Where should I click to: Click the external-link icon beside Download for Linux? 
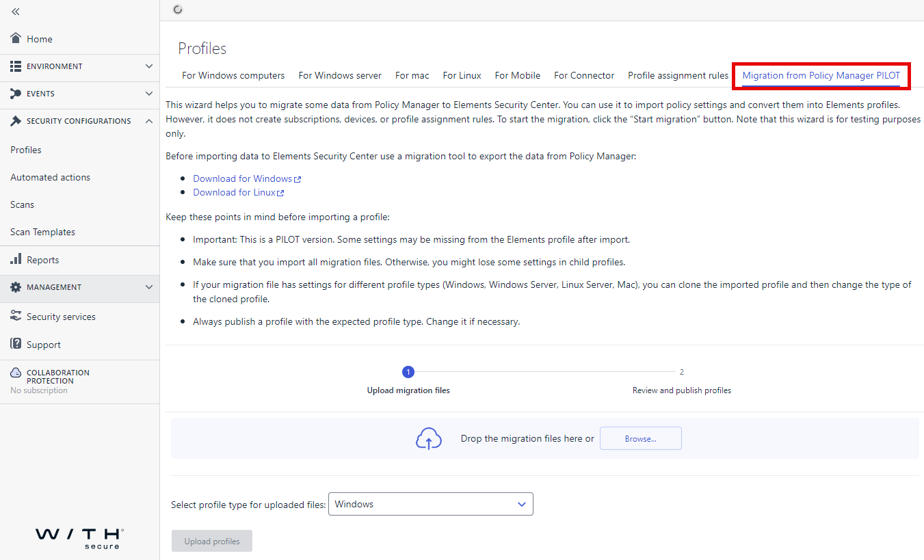click(280, 193)
